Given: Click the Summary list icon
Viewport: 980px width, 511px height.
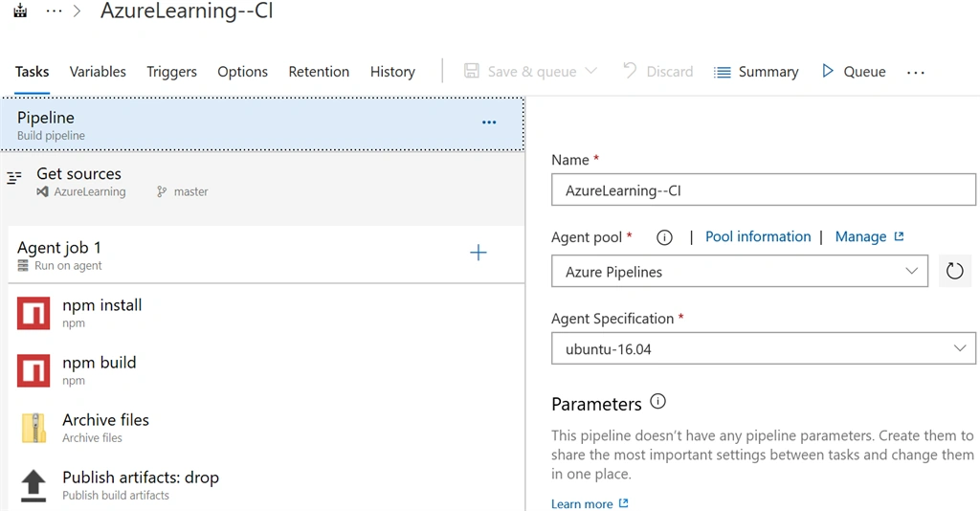Looking at the screenshot, I should point(723,73).
